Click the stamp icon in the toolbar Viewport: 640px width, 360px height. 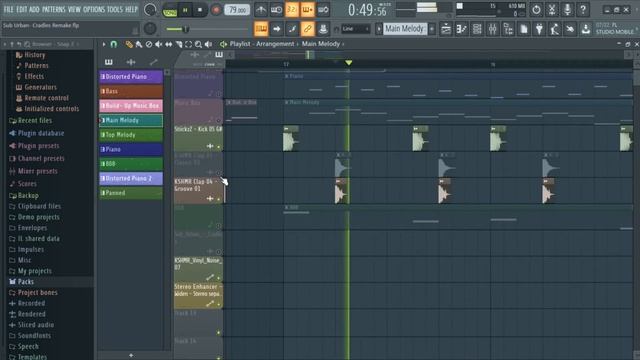tap(323, 29)
